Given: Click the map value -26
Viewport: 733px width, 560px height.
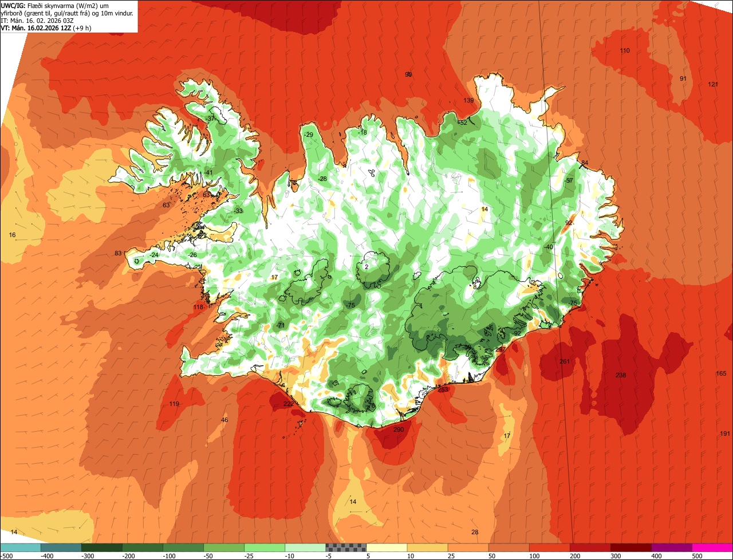Looking at the screenshot, I should click(x=192, y=255).
